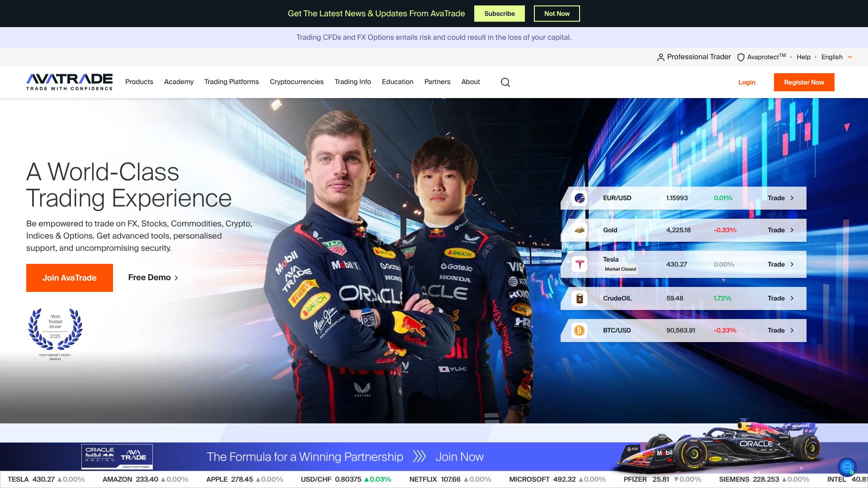Image resolution: width=868 pixels, height=488 pixels.
Task: Click the Gold bars icon
Action: [x=579, y=230]
